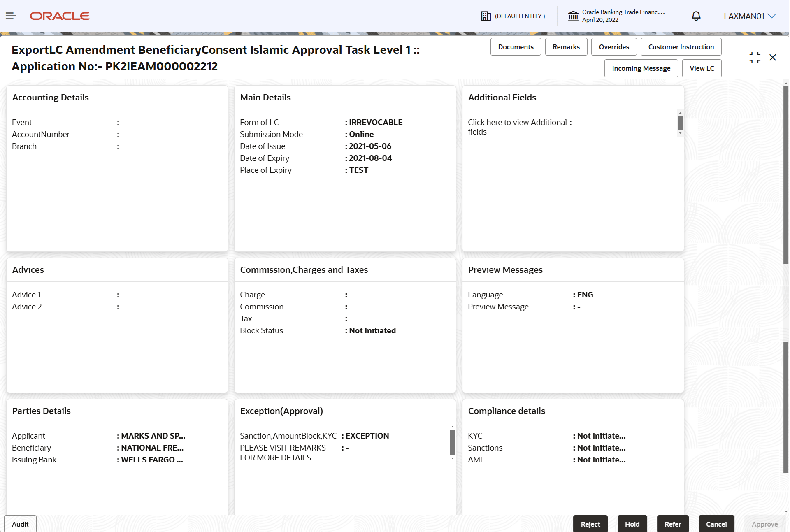This screenshot has width=790, height=532.
Task: Click the collapse screen icon near the close button
Action: pyautogui.click(x=755, y=57)
